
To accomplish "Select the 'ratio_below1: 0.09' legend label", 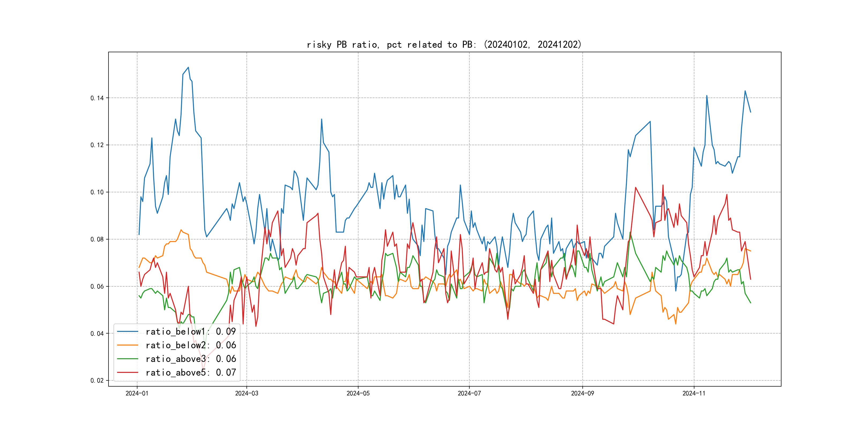I will coord(191,332).
